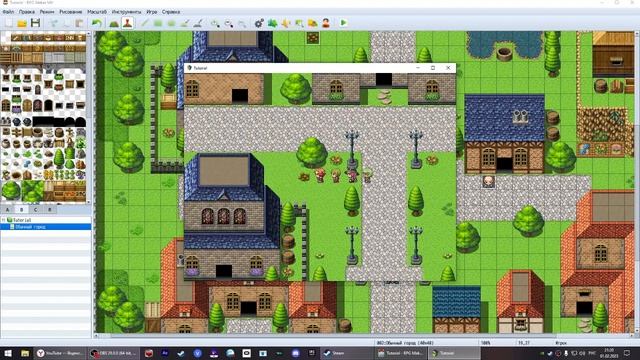Switch to tileset tab C
The image size is (640, 360).
click(x=36, y=209)
